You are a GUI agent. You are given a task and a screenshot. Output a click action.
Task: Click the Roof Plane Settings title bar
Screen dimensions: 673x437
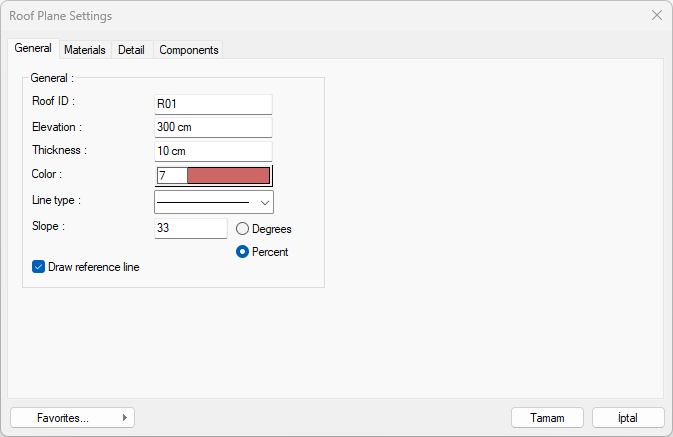coord(300,16)
